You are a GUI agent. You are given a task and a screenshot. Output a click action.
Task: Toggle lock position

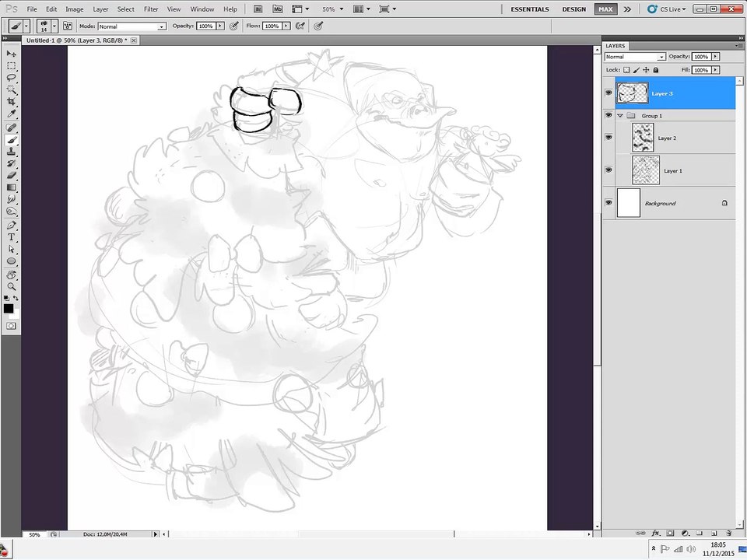[646, 70]
